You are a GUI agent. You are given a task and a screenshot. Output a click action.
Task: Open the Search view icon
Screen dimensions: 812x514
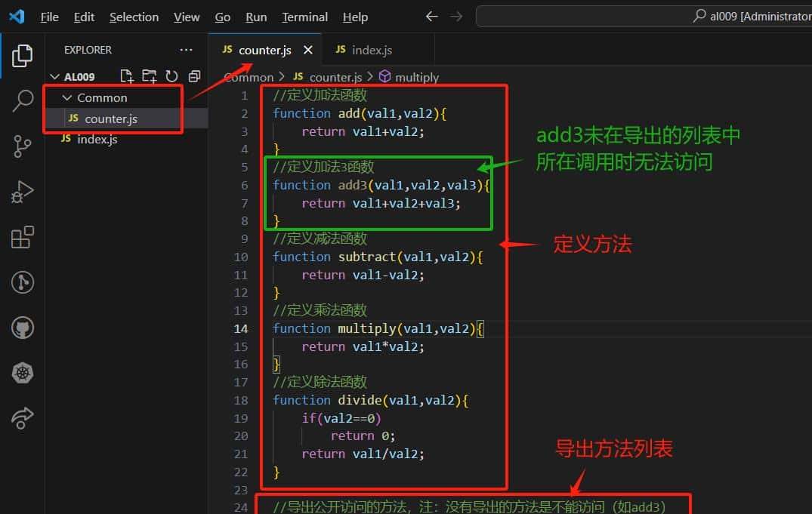click(x=23, y=101)
